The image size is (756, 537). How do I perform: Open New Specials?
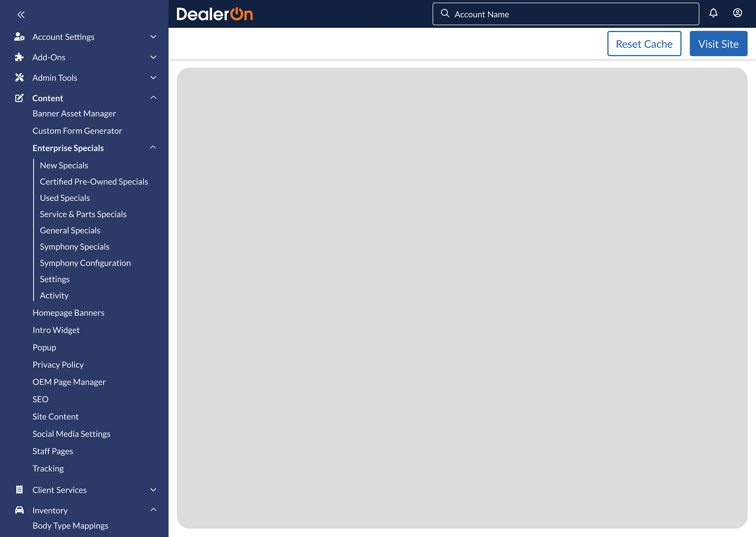click(x=64, y=166)
